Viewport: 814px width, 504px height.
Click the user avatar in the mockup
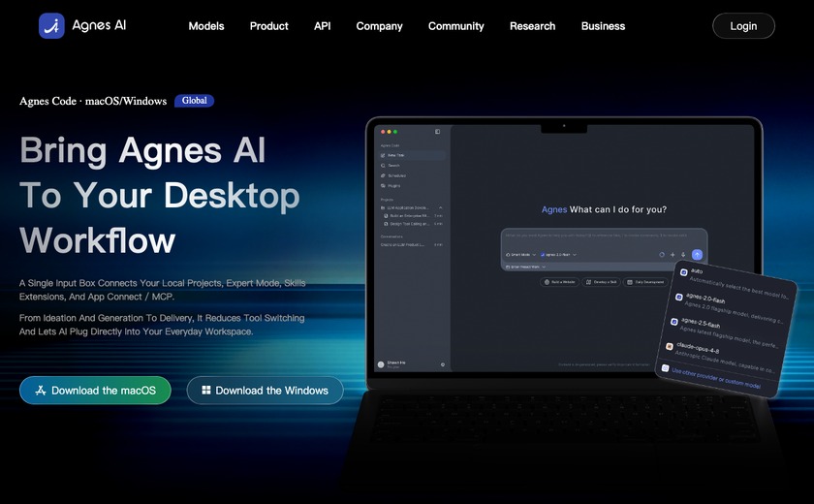[381, 364]
